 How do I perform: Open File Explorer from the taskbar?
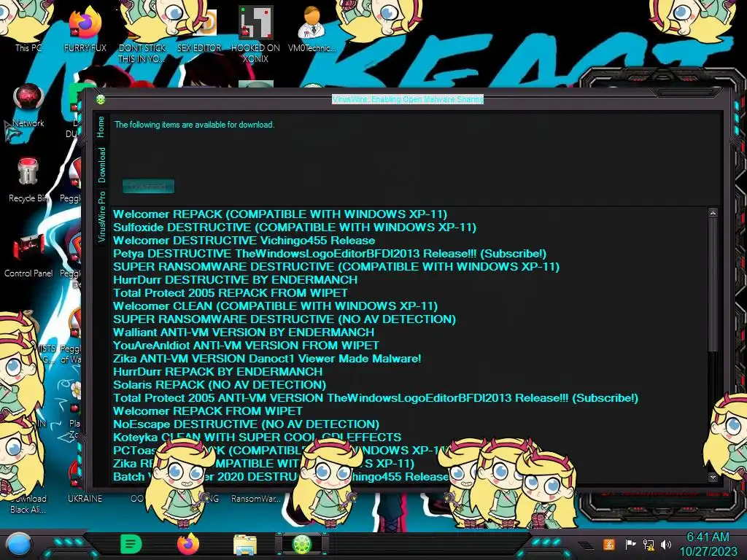245,544
